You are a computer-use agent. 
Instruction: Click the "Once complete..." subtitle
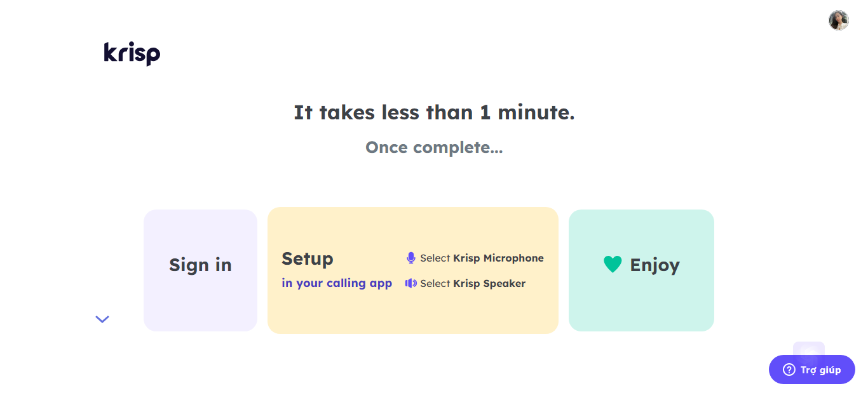tap(434, 147)
